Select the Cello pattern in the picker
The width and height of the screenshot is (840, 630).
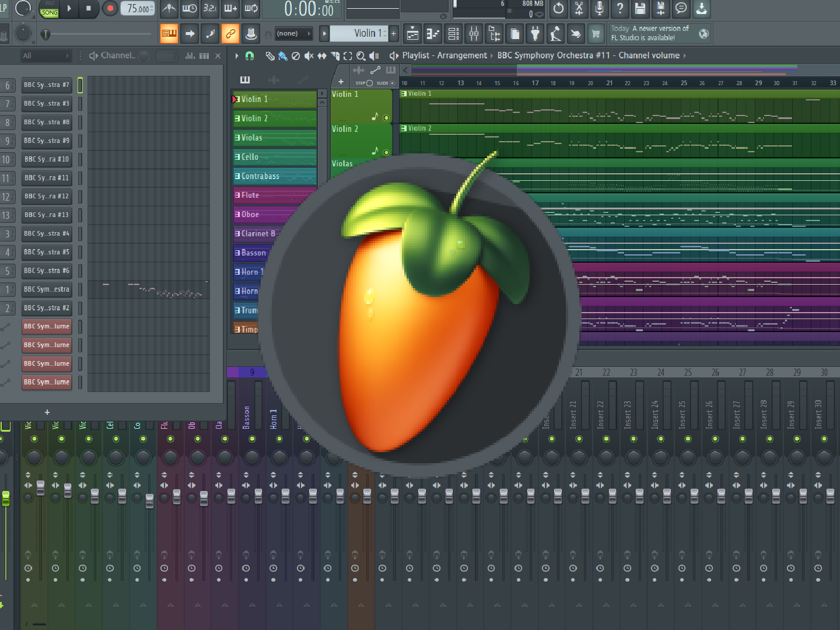tap(274, 157)
